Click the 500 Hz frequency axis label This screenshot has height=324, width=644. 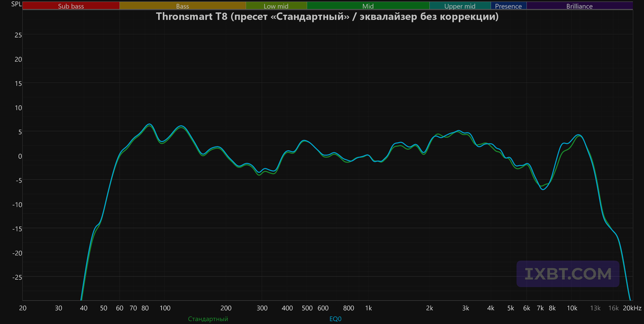(307, 308)
